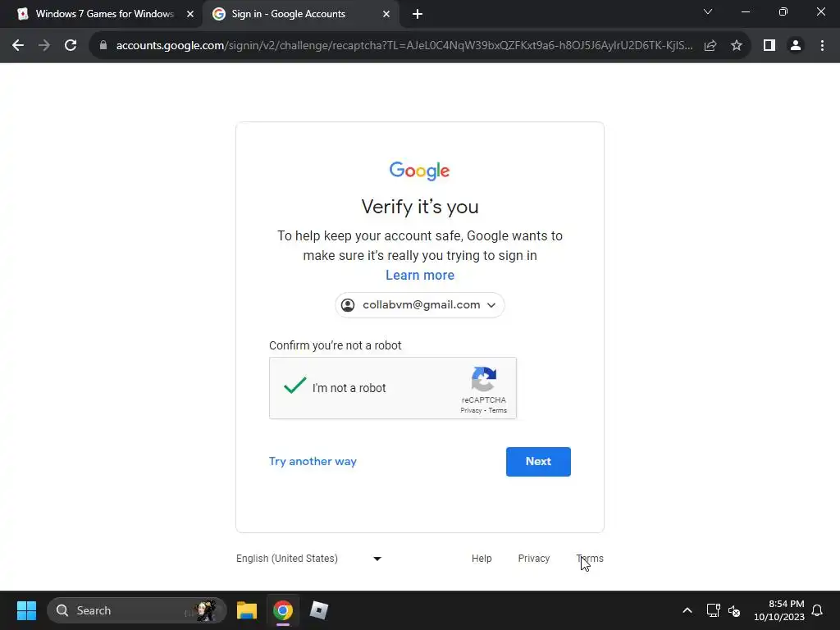Open a new browser tab
840x630 pixels.
tap(418, 14)
